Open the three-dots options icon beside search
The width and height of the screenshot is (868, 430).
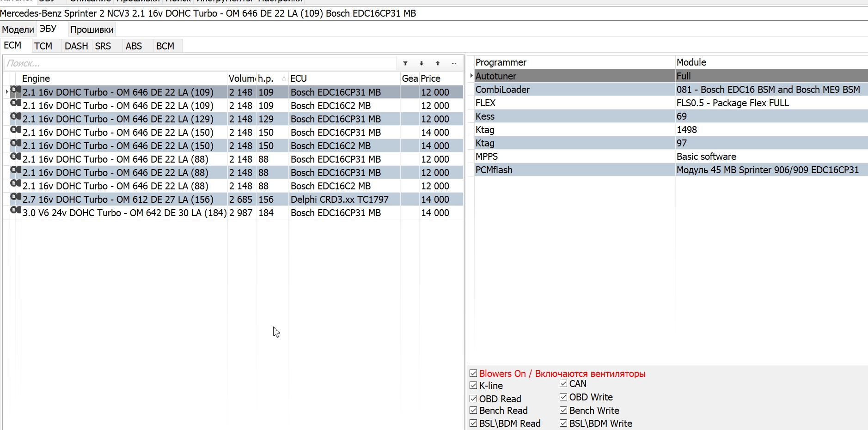click(454, 63)
